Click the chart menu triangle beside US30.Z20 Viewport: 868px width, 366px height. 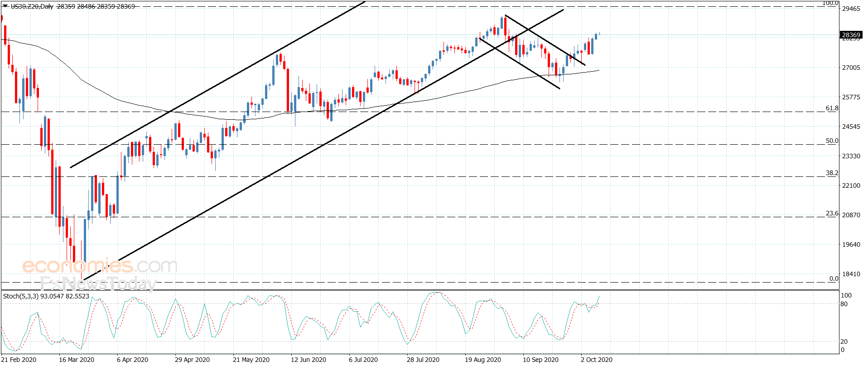pos(5,6)
